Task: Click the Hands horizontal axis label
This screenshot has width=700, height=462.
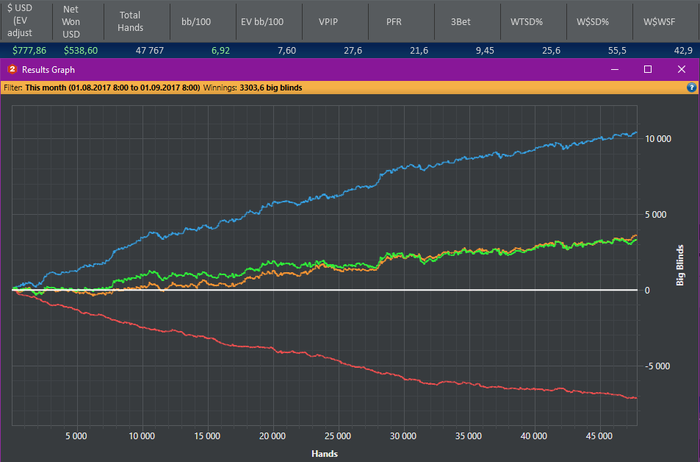Action: 325,454
